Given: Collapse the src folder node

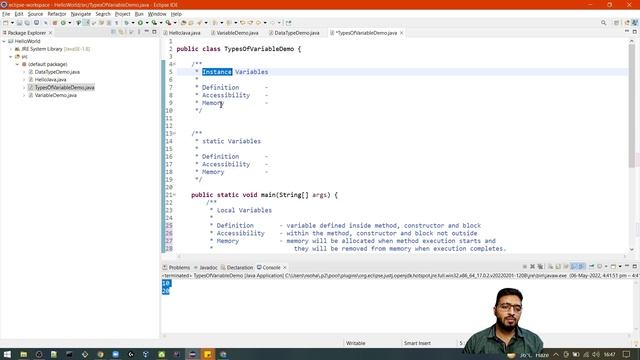Looking at the screenshot, I should pos(11,57).
